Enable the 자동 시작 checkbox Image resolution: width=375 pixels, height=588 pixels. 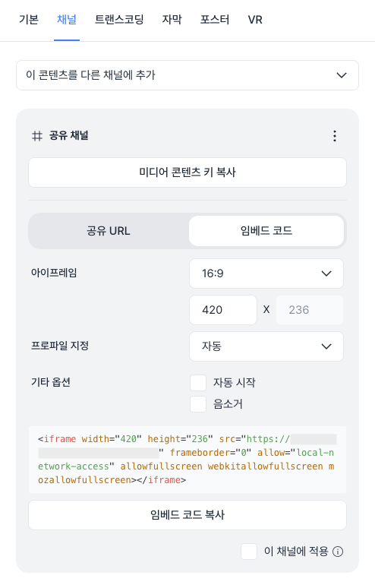pos(198,383)
